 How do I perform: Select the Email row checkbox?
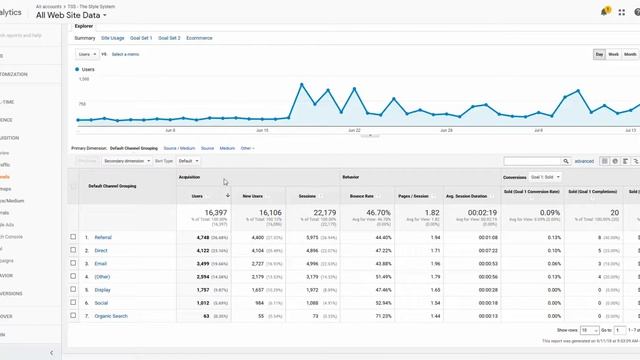pyautogui.click(x=73, y=263)
